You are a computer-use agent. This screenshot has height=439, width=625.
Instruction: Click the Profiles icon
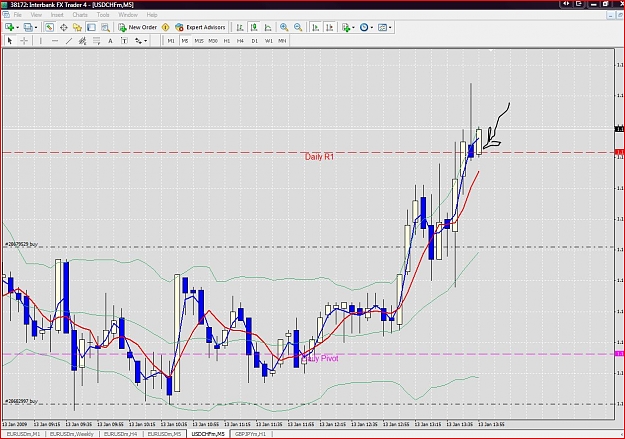[x=28, y=27]
